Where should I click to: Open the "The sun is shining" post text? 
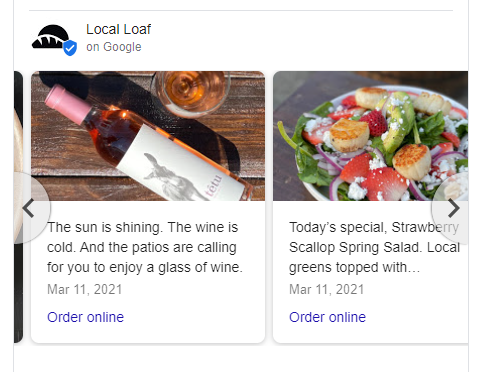coord(145,247)
